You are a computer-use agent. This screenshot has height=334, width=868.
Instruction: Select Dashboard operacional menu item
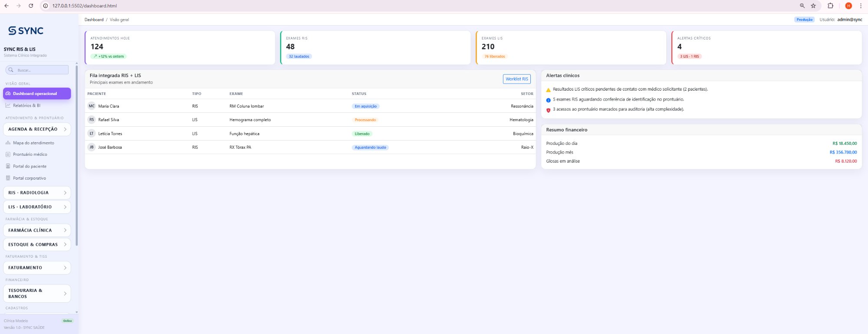point(37,94)
